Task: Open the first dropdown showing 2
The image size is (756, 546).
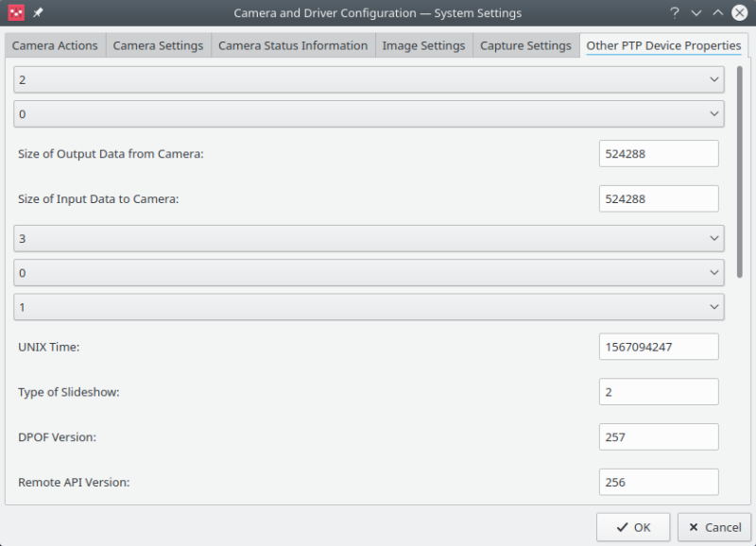Action: (x=369, y=80)
